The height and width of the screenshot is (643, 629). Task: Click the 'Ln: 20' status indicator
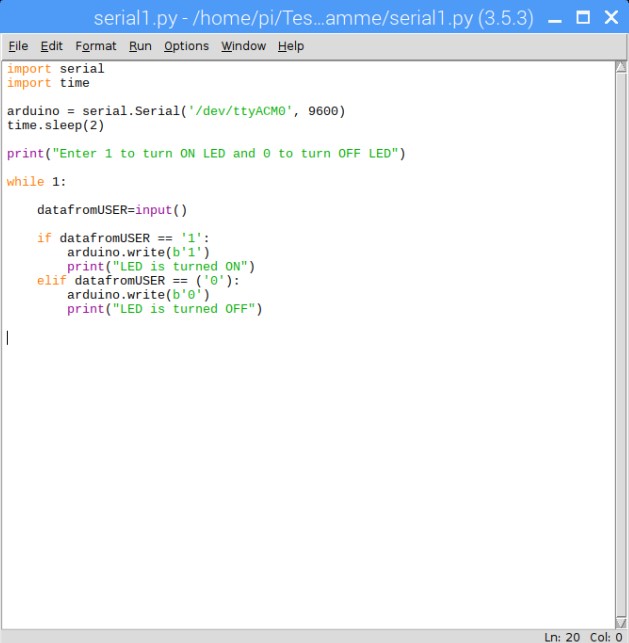coord(562,637)
